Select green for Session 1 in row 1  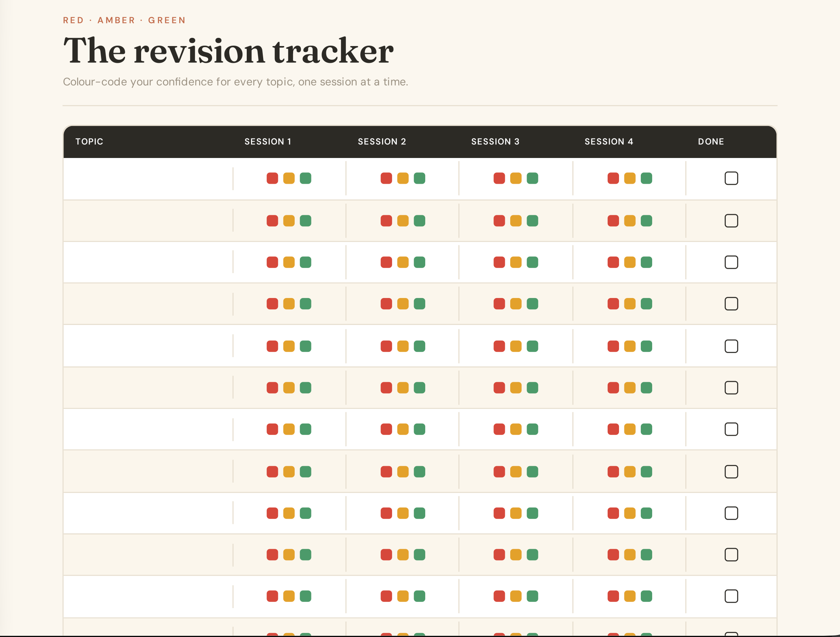click(306, 178)
